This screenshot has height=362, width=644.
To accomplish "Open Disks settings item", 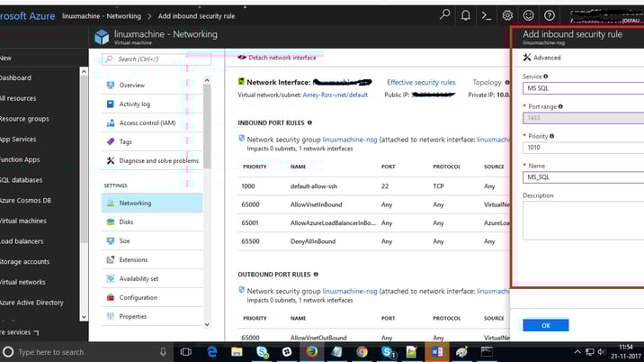I will pyautogui.click(x=152, y=222).
